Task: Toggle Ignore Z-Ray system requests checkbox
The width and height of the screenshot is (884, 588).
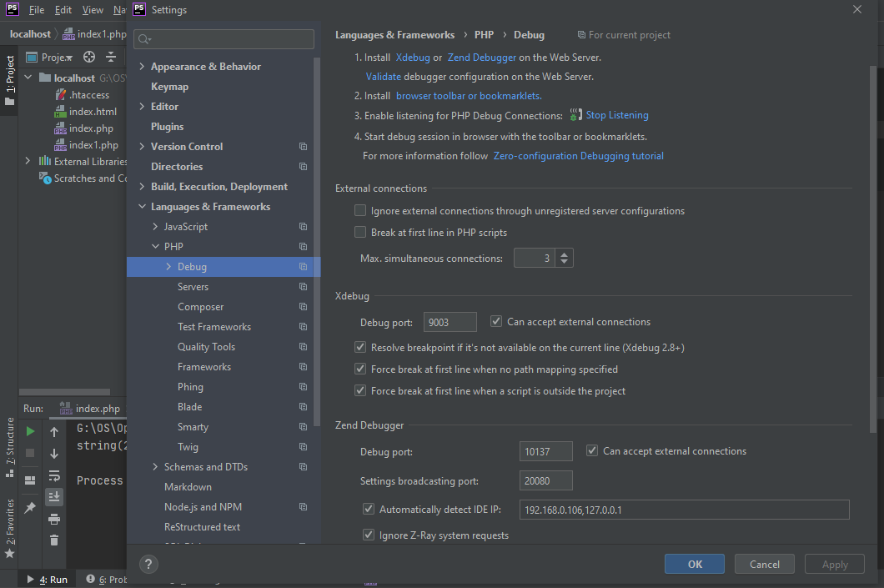Action: [369, 535]
